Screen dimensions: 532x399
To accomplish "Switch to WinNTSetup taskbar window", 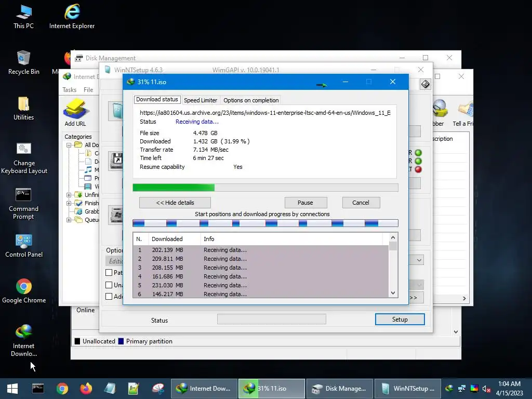I will (x=407, y=389).
